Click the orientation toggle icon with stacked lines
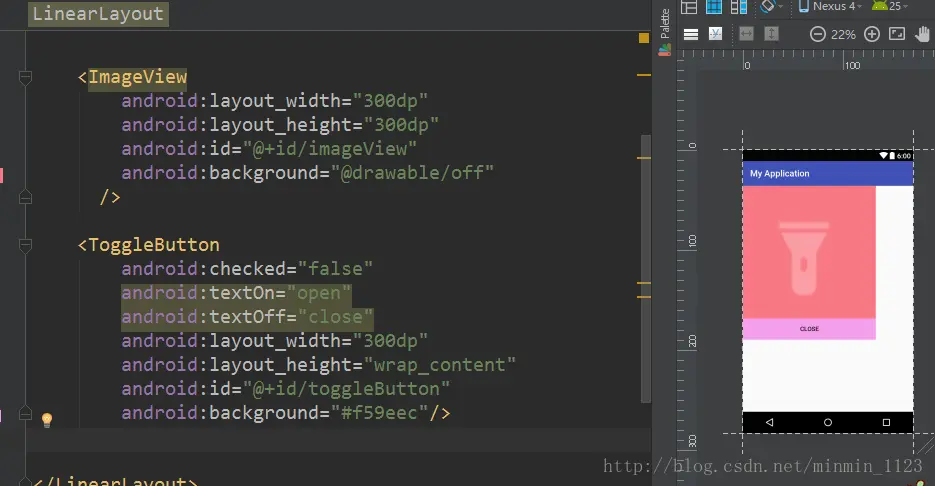 [x=691, y=35]
